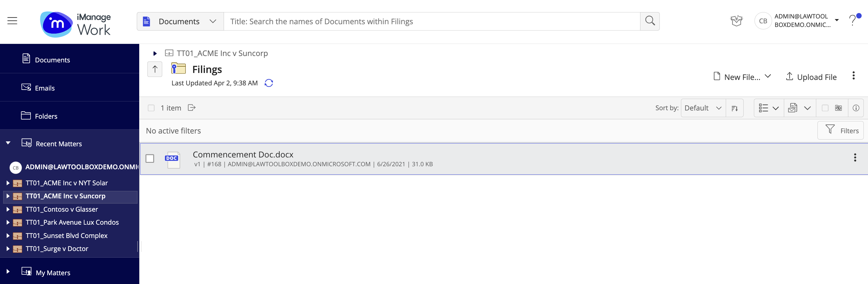Open the Sort by Default dropdown
The width and height of the screenshot is (868, 284).
click(703, 108)
